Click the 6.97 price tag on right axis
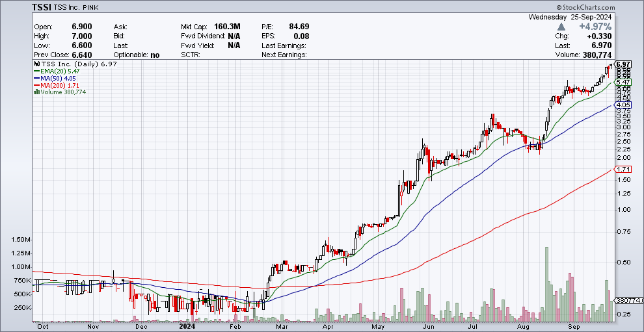 (x=623, y=64)
